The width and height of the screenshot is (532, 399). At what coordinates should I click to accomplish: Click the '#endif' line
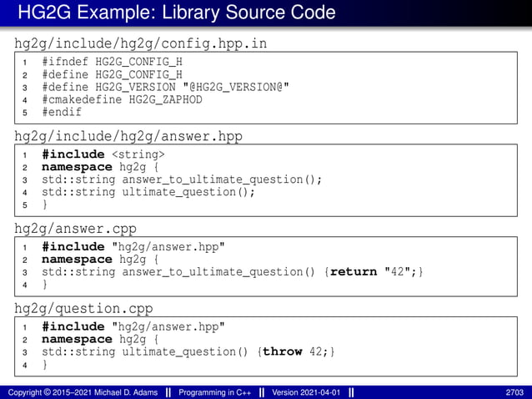tap(62, 112)
